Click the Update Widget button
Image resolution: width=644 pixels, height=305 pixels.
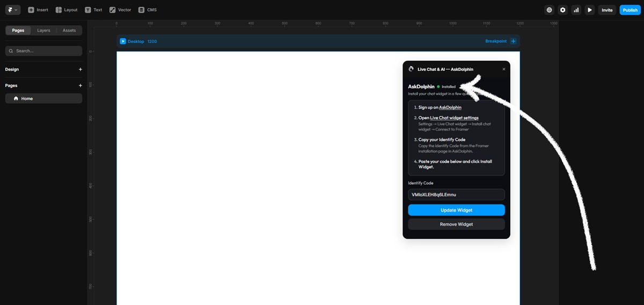[456, 210]
